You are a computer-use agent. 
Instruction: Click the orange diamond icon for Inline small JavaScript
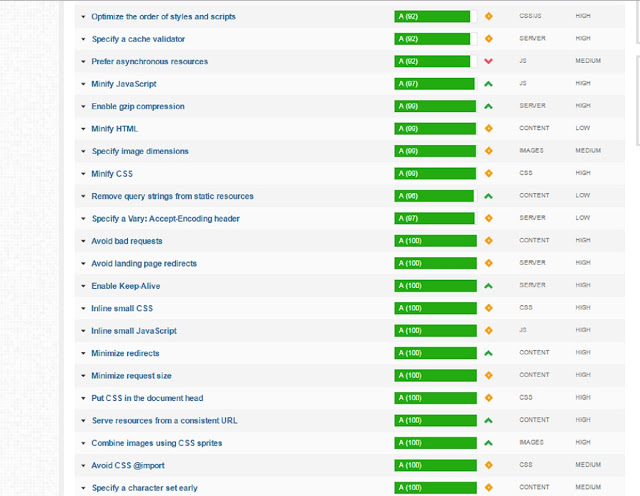click(488, 331)
